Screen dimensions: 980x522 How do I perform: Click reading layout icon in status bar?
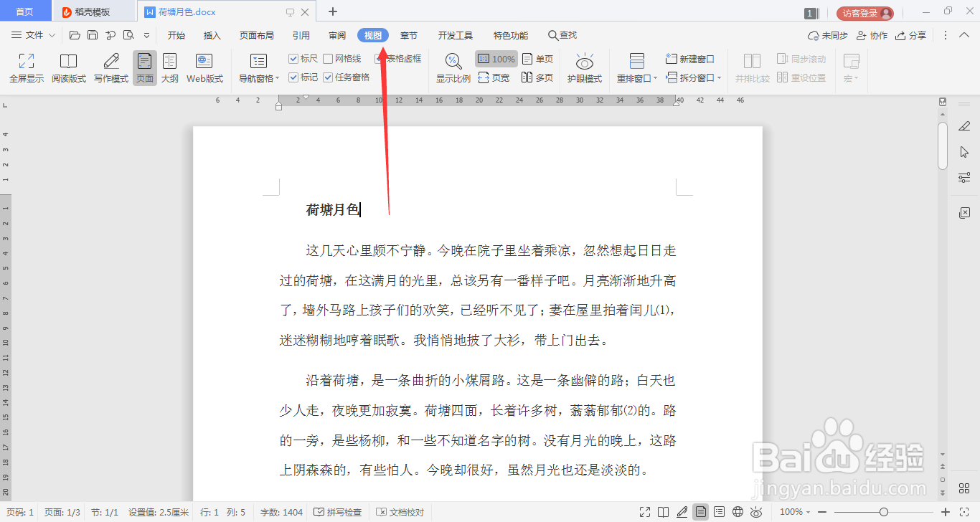pos(664,512)
